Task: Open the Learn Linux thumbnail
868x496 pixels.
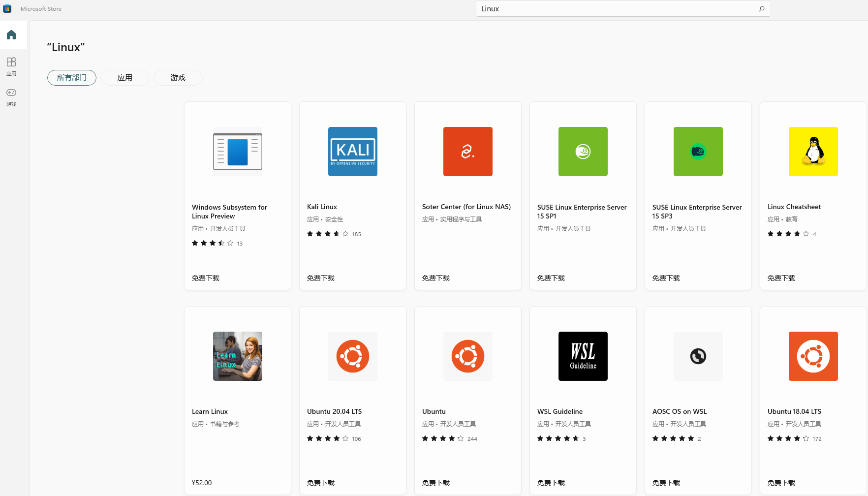Action: 238,356
